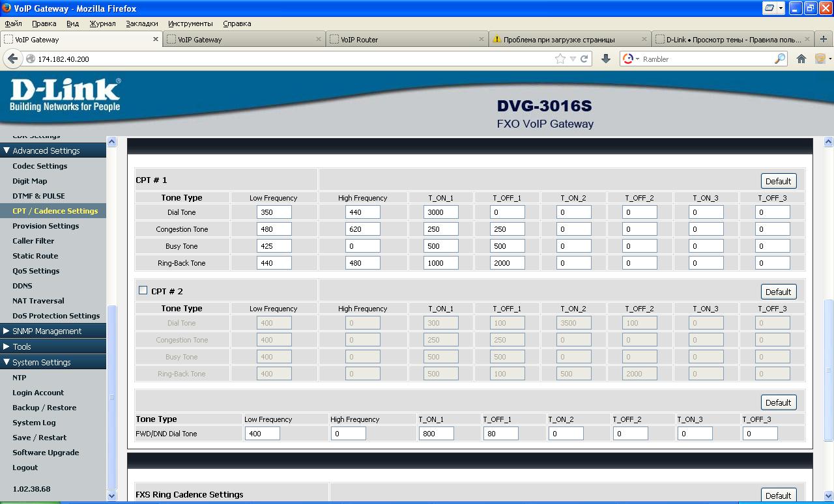This screenshot has height=504, width=834.
Task: Click the reload page icon
Action: click(584, 59)
